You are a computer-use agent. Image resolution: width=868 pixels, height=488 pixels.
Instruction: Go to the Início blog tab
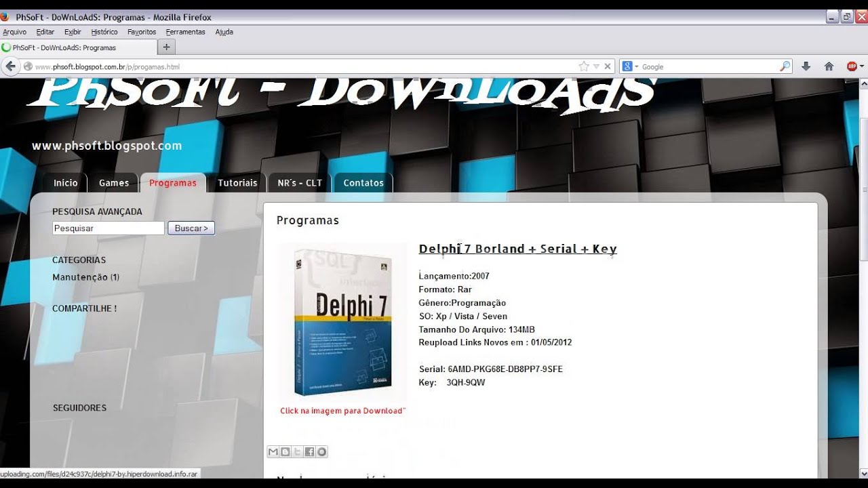[66, 183]
